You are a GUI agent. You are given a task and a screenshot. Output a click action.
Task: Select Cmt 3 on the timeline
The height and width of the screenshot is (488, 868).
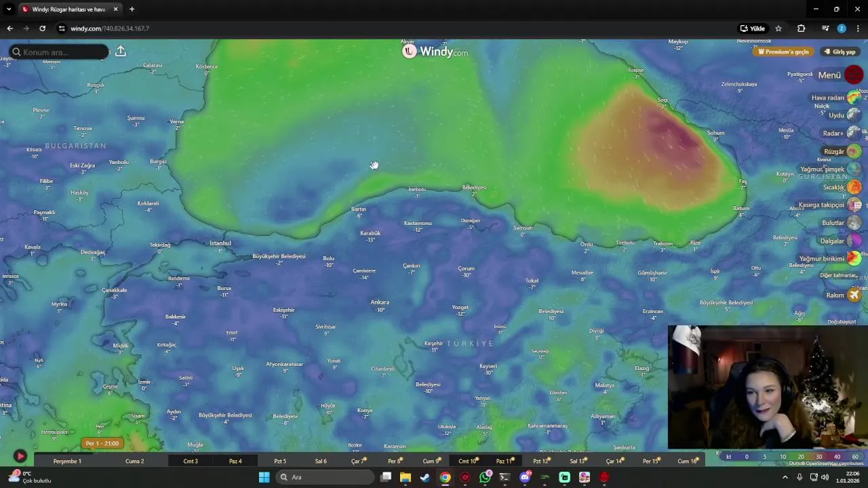click(191, 461)
